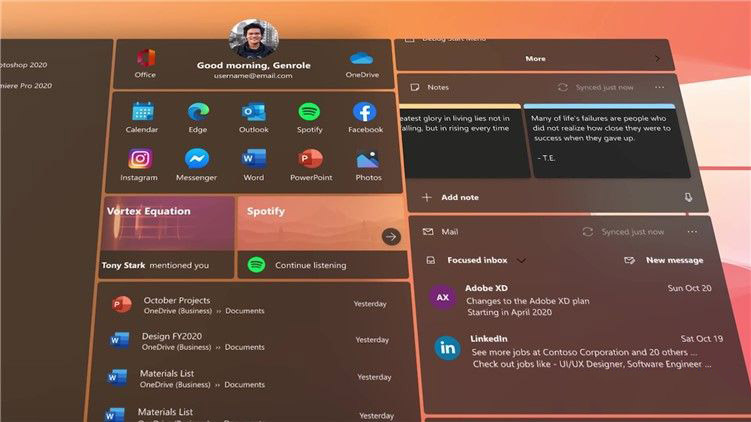Open the Messenger app
751x422 pixels.
point(197,159)
